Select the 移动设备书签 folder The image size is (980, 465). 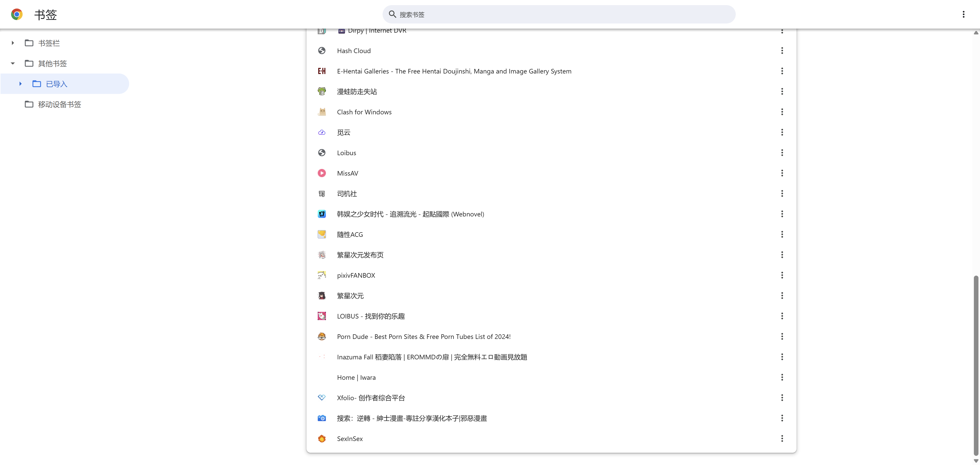pos(59,104)
